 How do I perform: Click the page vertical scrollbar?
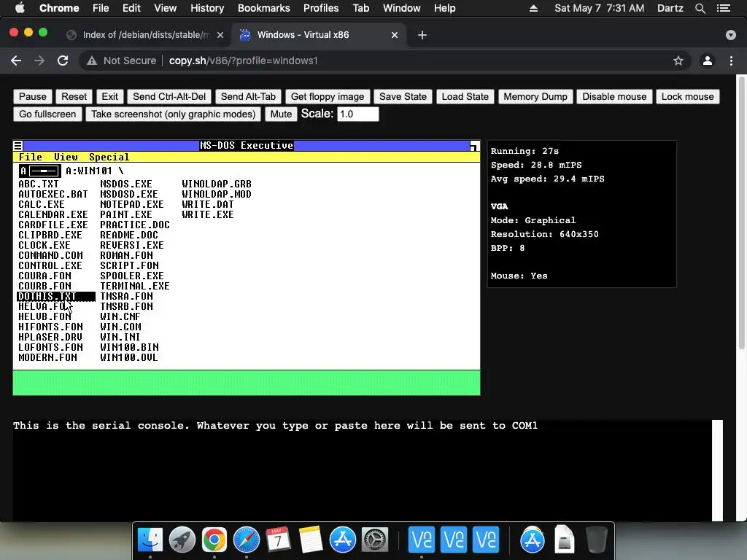tap(741, 212)
